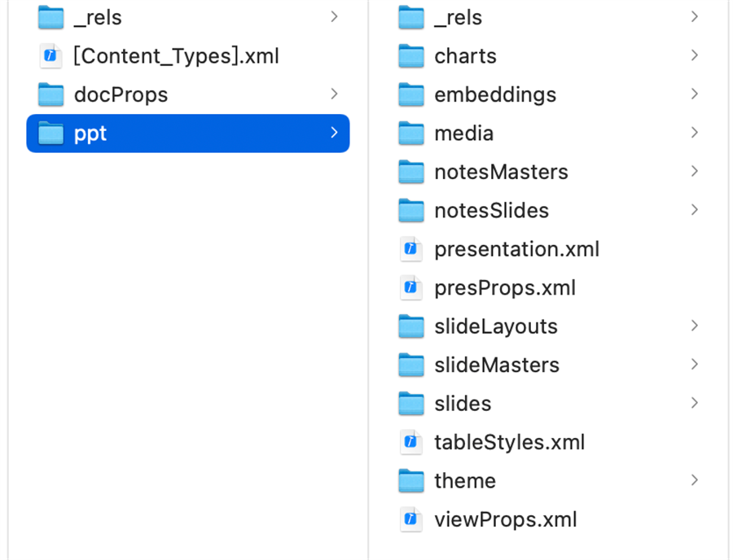Click the viewProps.xml file icon
This screenshot has height=560, width=733.
pos(411,519)
